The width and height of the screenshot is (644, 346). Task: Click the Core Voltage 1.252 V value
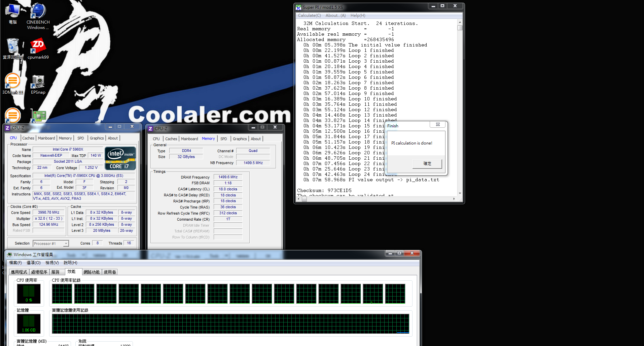click(91, 168)
